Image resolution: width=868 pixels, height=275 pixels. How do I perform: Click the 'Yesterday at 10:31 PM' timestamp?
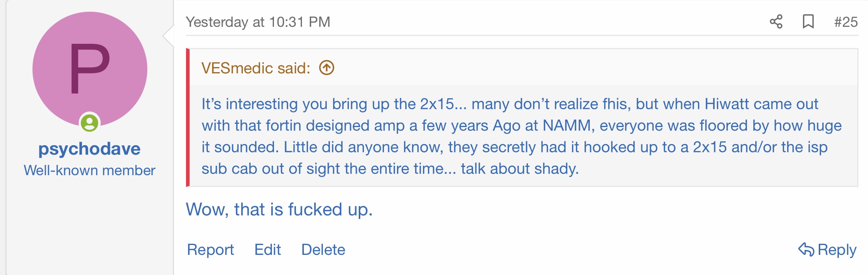[258, 22]
